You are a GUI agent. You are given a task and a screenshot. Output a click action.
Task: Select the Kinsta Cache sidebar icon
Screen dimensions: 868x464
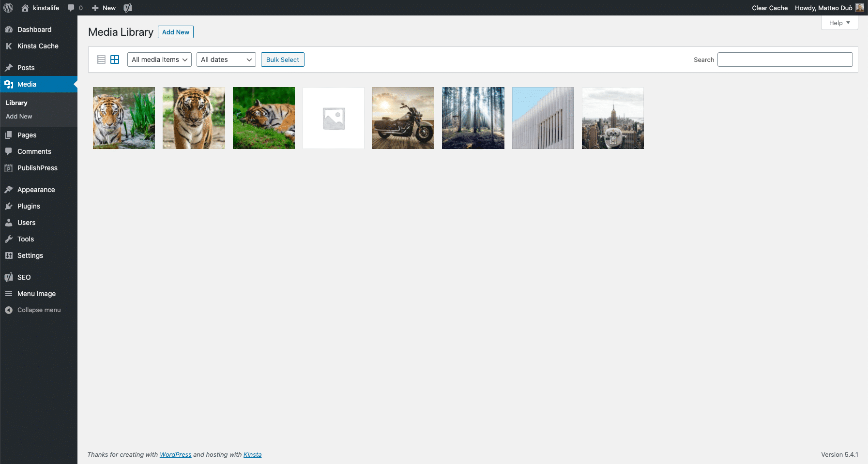pyautogui.click(x=9, y=46)
